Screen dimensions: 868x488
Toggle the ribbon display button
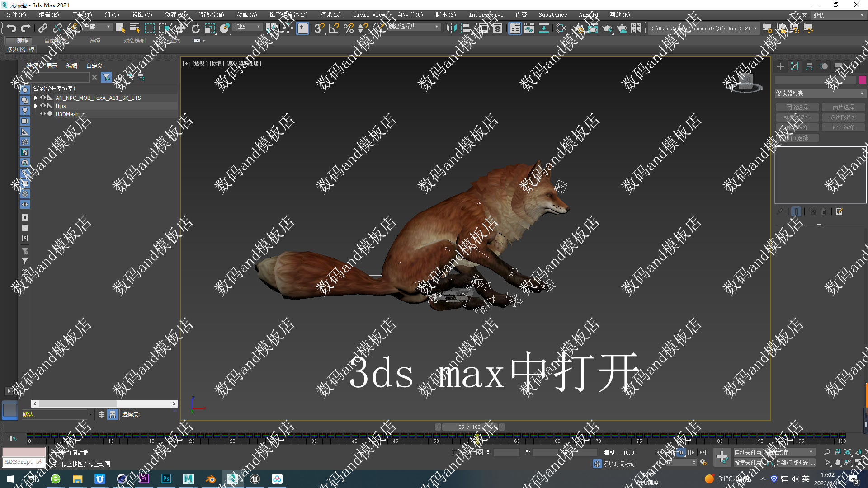515,28
